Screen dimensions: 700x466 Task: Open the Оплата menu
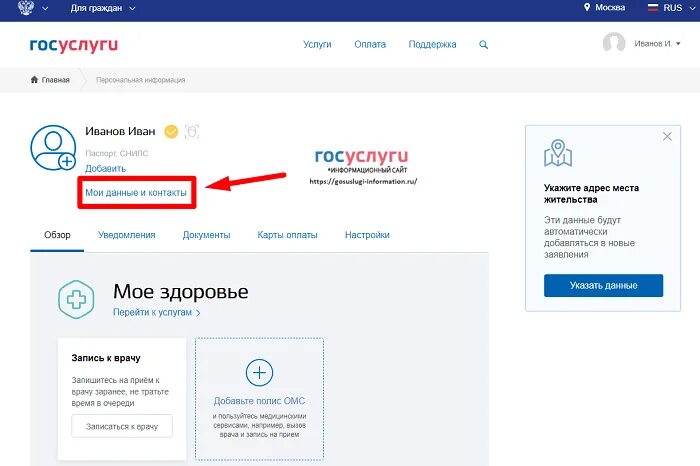[x=370, y=44]
